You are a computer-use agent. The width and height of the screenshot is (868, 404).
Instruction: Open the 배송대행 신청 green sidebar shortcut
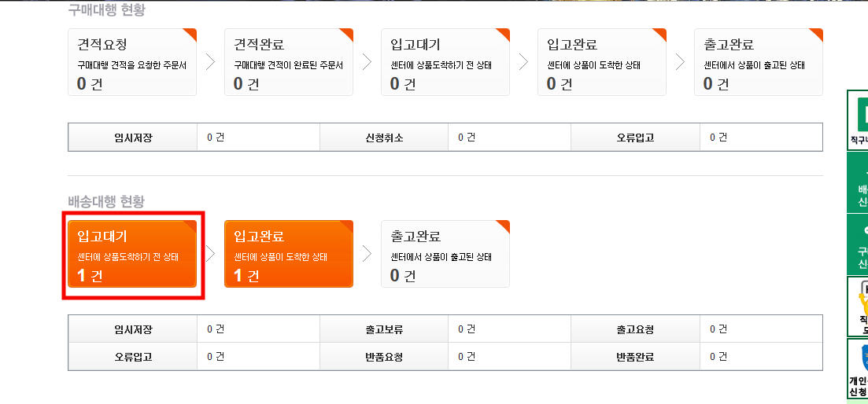(x=858, y=182)
